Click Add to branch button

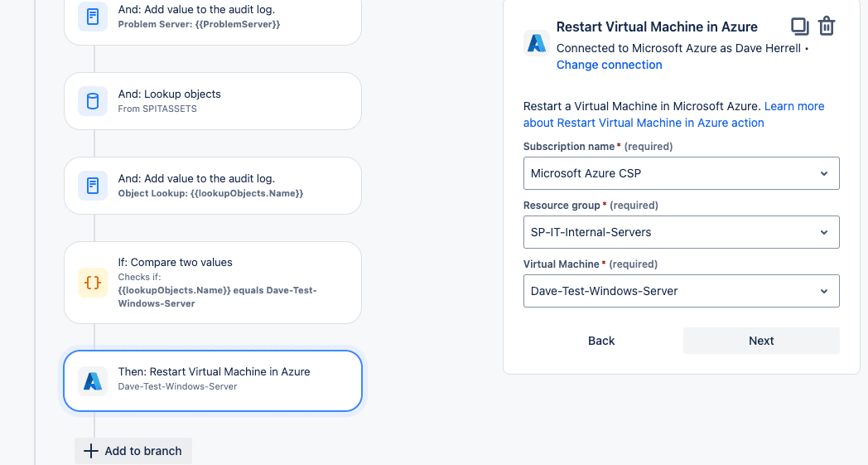point(133,451)
